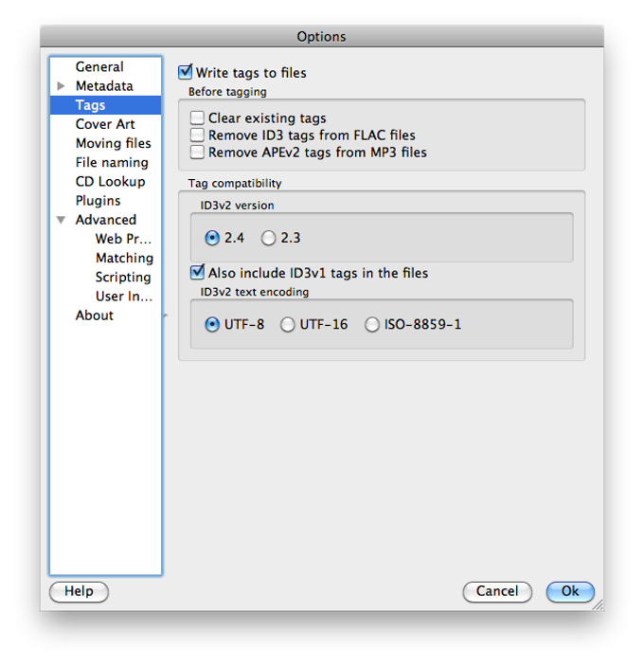Click the Cancel button
Image resolution: width=644 pixels, height=666 pixels.
[497, 592]
